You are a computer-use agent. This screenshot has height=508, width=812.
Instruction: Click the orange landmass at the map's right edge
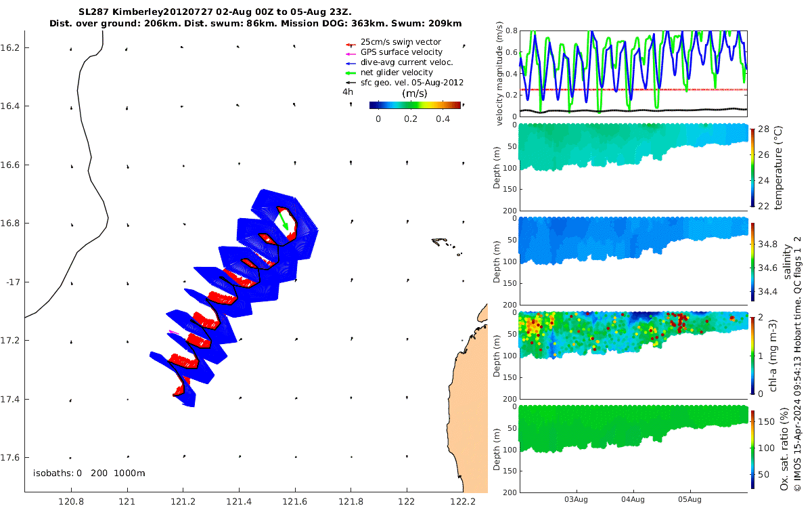tap(470, 406)
